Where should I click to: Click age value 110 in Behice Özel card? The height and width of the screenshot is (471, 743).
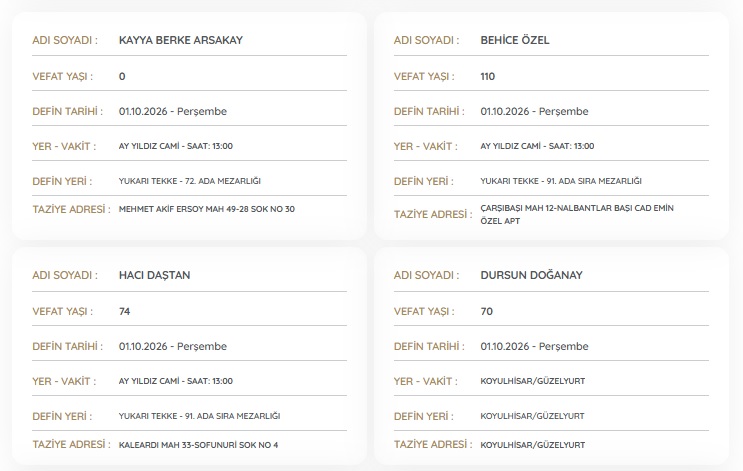pos(488,76)
